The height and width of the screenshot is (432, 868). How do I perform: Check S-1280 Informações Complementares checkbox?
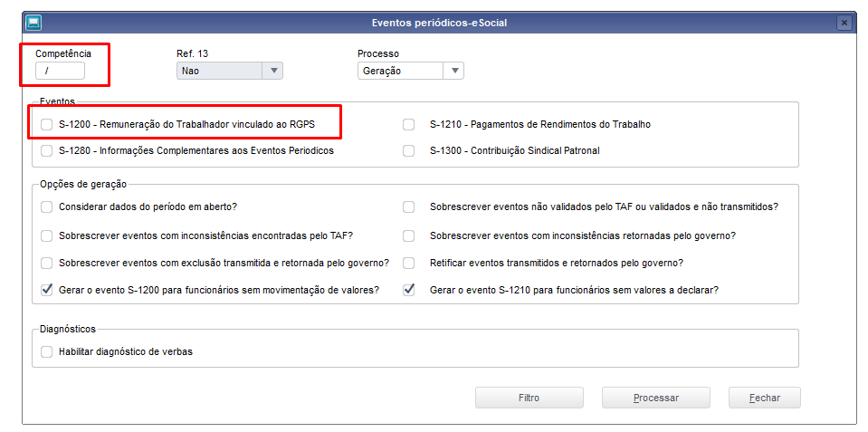(46, 150)
